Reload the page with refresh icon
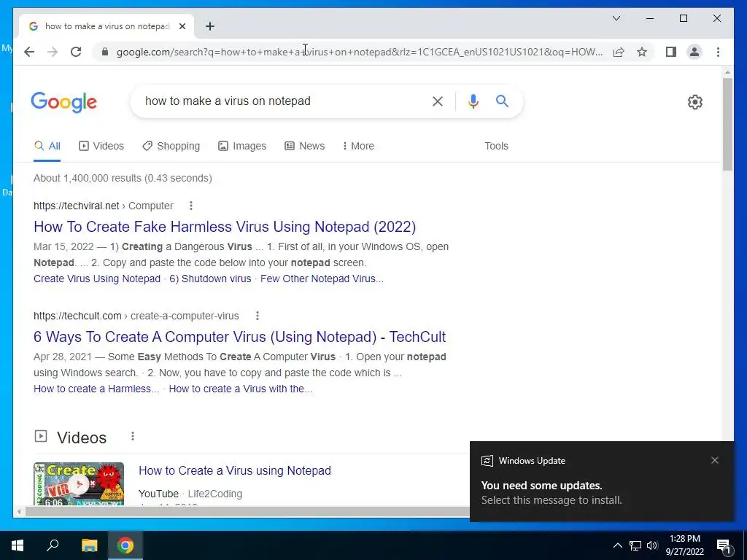Viewport: 747px width, 560px height. (x=76, y=52)
